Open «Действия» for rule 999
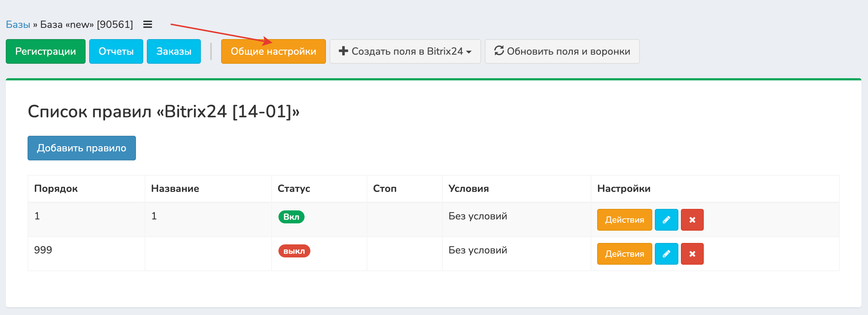 [x=624, y=254]
